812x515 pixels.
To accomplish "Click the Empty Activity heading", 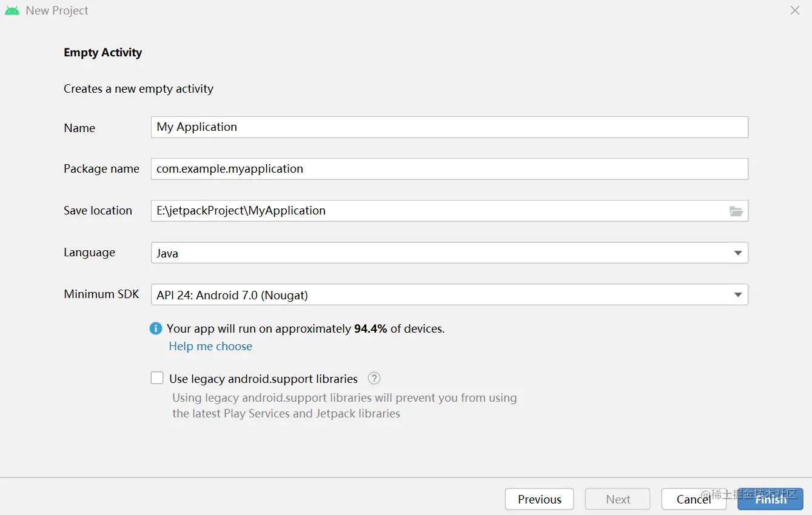I will tap(102, 53).
